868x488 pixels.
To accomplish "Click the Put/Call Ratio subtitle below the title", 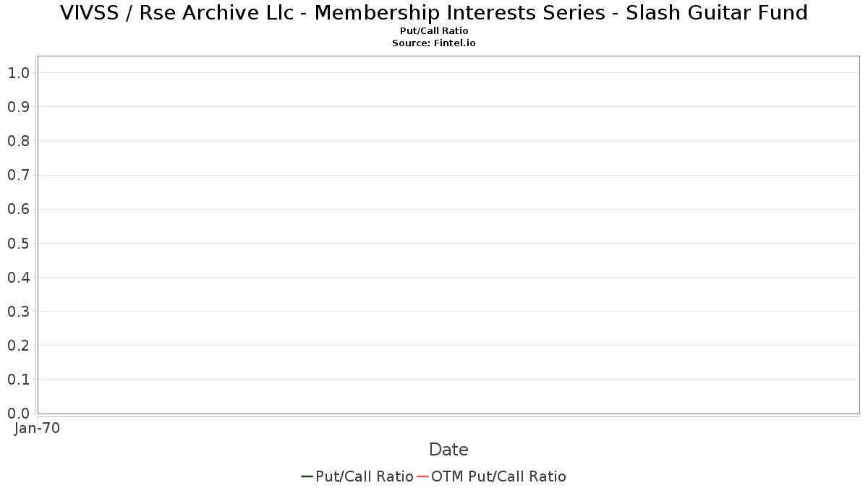I will pyautogui.click(x=434, y=31).
